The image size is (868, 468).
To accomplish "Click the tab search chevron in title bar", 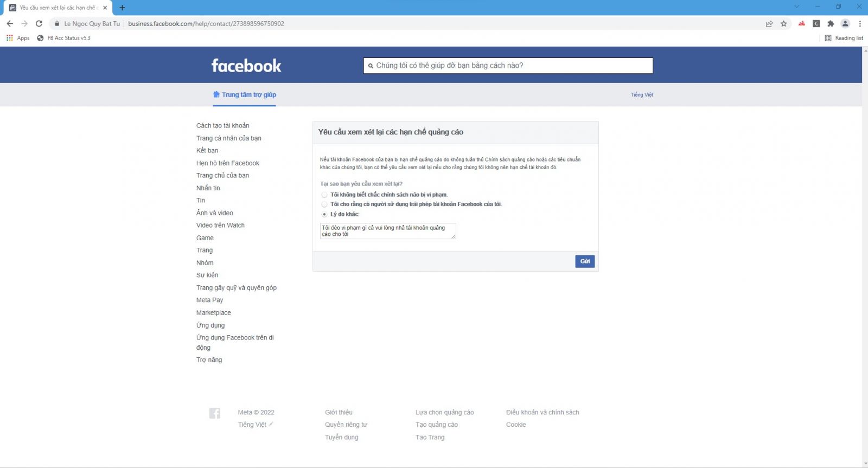I will [797, 7].
